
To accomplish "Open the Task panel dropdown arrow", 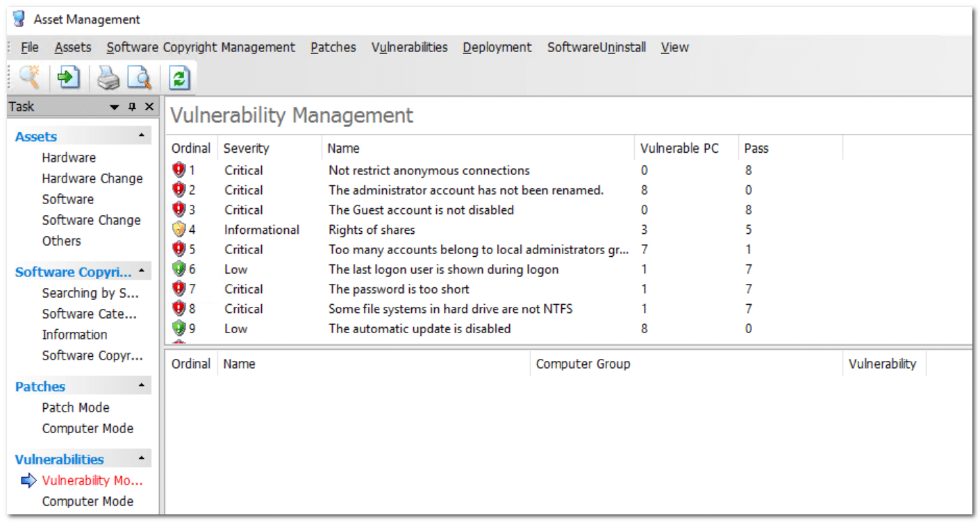I will point(115,107).
